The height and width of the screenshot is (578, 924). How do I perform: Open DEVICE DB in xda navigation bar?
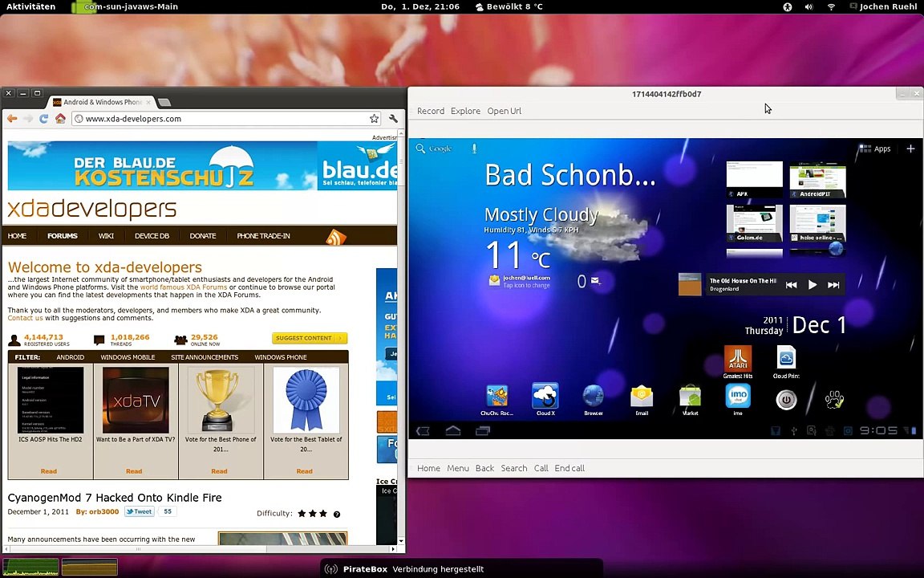point(152,236)
